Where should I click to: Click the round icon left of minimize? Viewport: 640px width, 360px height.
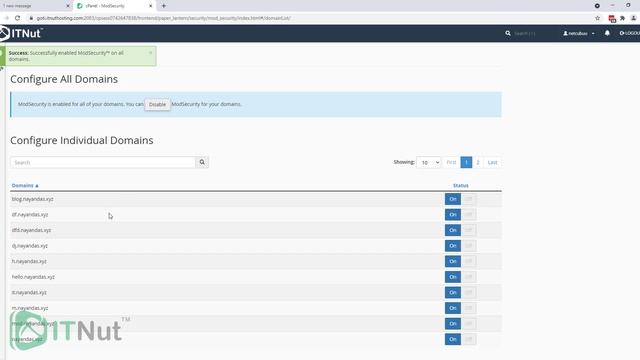coord(597,6)
